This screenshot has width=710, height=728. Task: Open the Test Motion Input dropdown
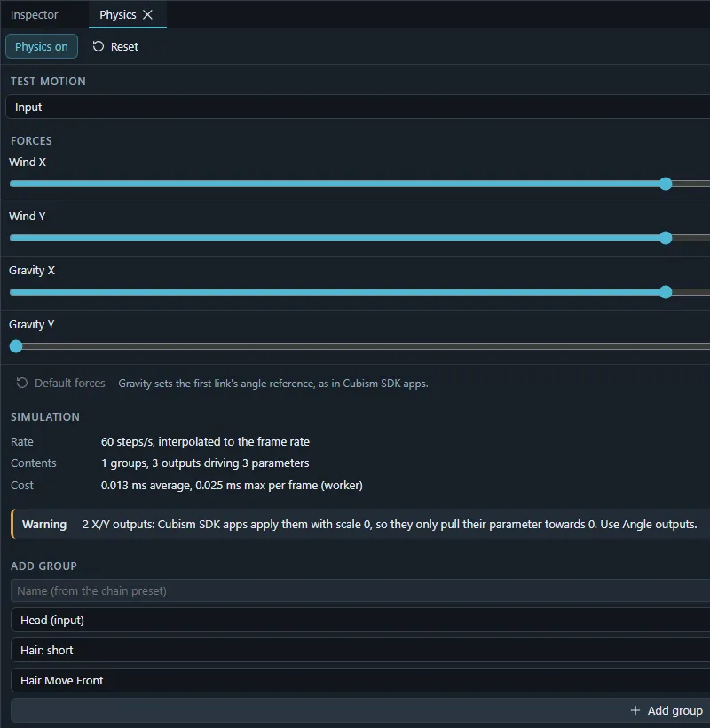point(359,107)
